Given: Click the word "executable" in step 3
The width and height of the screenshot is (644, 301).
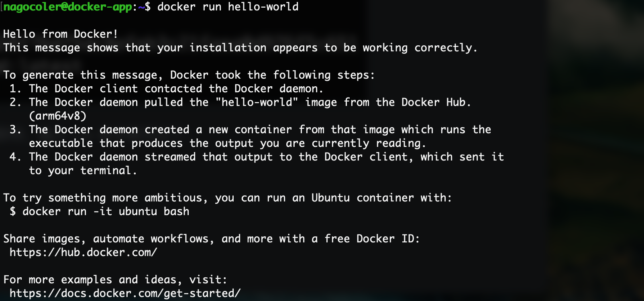Looking at the screenshot, I should [x=61, y=143].
